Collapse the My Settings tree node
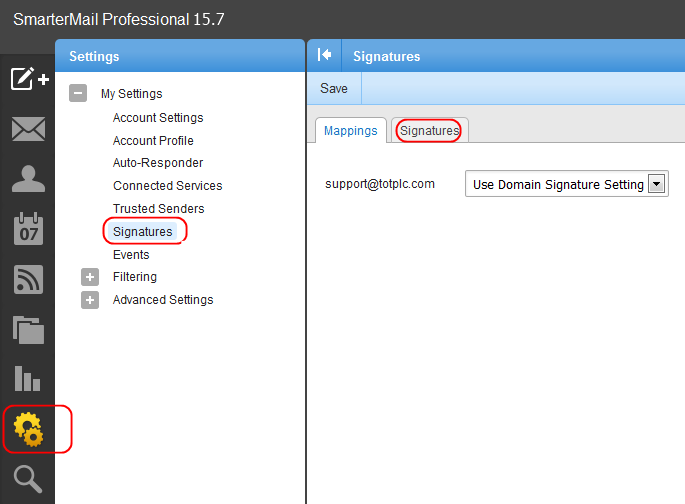685x504 pixels. tap(78, 93)
